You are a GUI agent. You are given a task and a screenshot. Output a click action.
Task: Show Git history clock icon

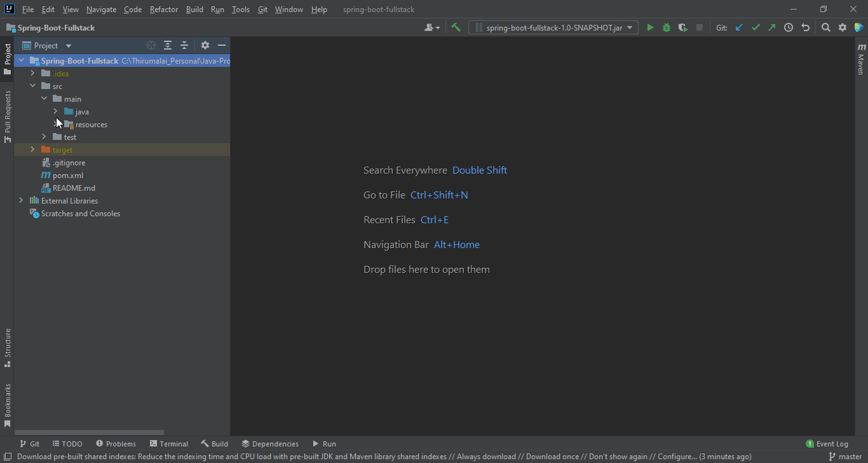[789, 27]
